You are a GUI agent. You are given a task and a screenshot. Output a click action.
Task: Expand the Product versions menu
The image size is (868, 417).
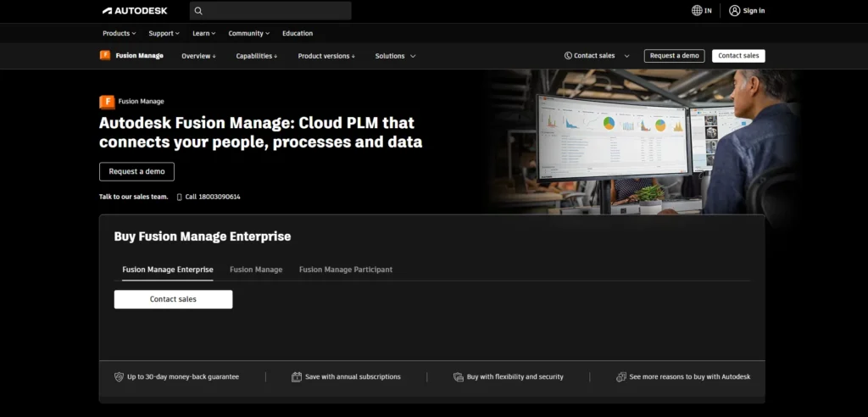coord(326,56)
